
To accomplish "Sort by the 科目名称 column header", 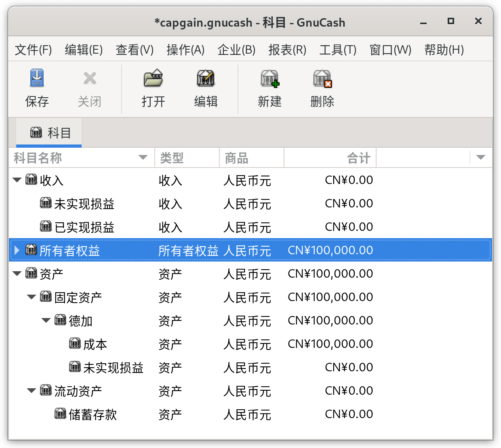I will (x=81, y=158).
